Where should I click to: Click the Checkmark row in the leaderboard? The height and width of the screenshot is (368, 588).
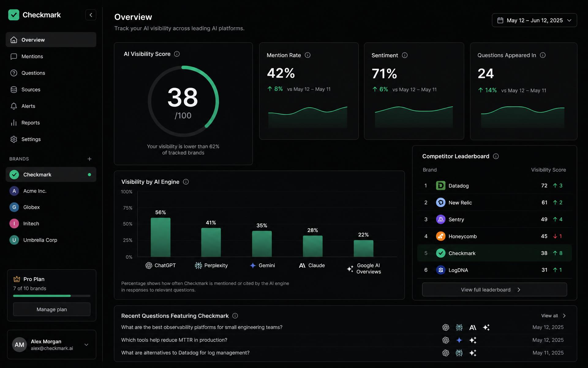[494, 253]
